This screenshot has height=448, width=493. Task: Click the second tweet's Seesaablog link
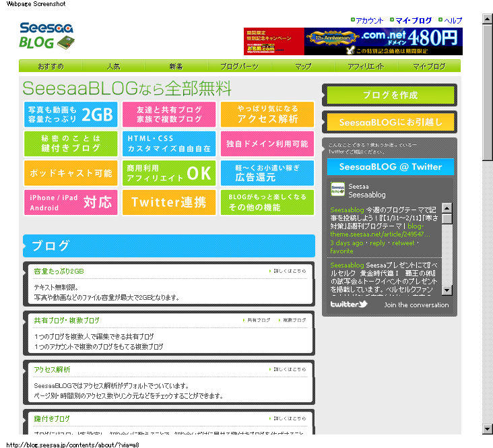tap(347, 265)
